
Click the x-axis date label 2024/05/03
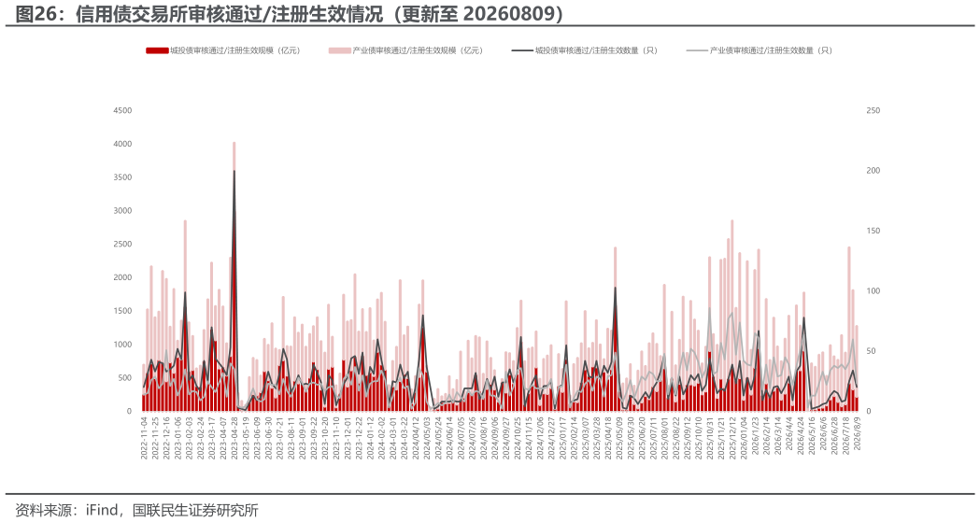tap(427, 438)
